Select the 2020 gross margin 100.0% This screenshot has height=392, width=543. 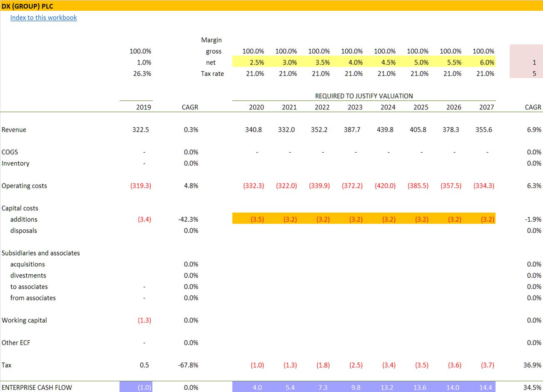tap(253, 51)
